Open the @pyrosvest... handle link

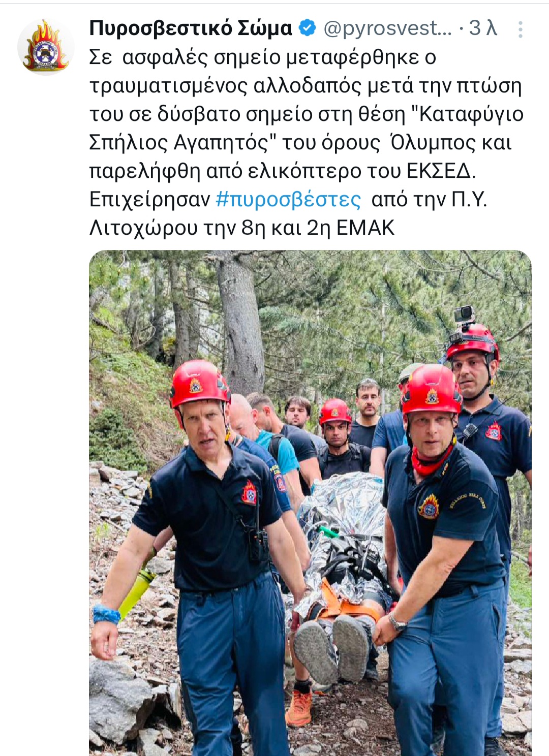(x=387, y=29)
